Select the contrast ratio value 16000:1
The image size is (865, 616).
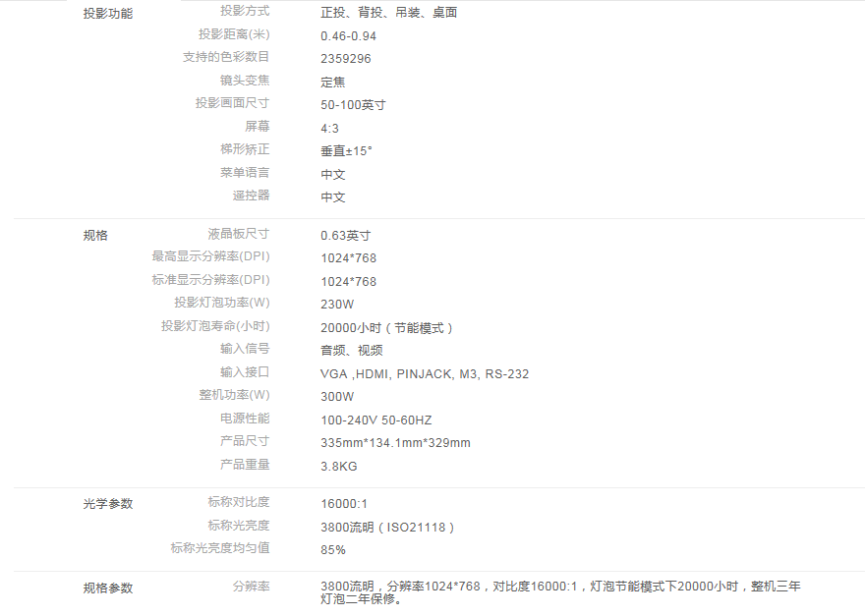(344, 504)
